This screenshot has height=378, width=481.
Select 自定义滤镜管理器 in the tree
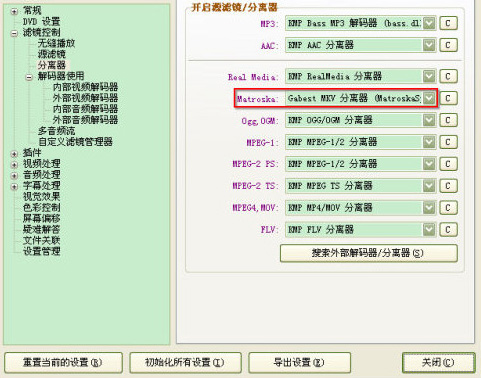(x=75, y=142)
